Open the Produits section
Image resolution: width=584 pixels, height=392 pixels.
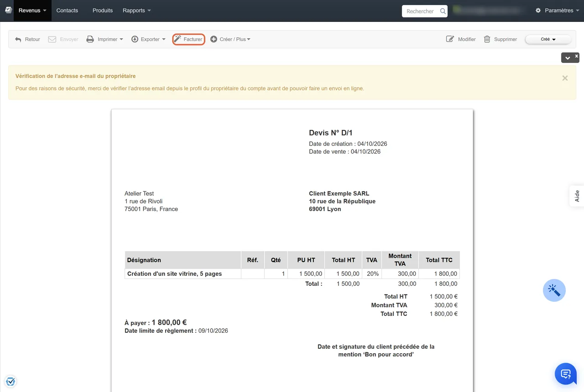[103, 10]
